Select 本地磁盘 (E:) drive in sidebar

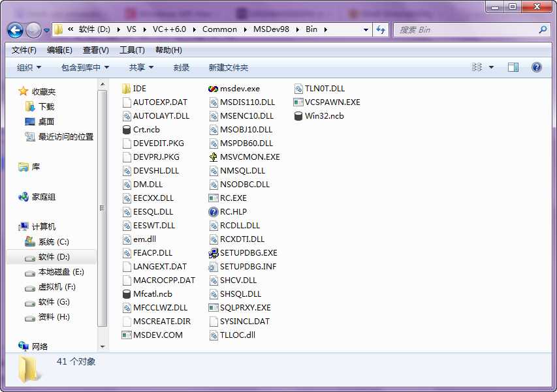54,272
